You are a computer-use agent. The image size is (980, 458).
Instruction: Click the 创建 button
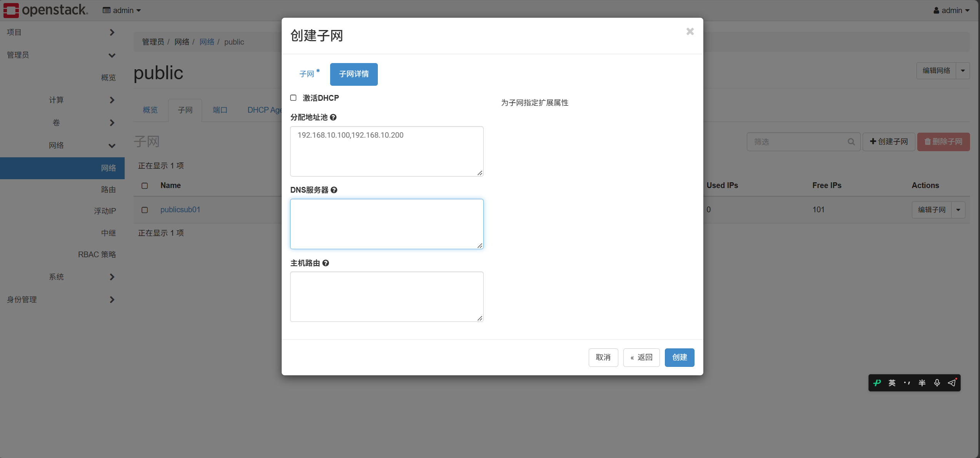tap(679, 358)
